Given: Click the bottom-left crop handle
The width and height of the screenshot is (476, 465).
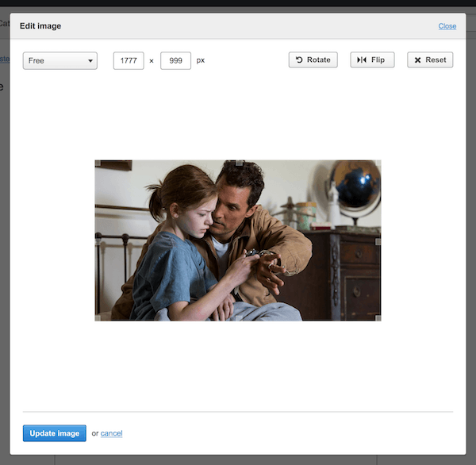Looking at the screenshot, I should click(x=98, y=318).
